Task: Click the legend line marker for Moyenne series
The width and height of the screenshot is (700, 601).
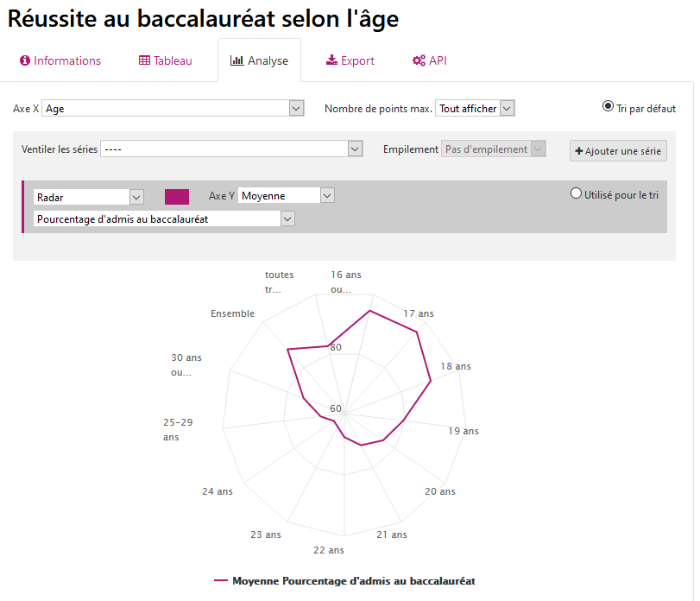Action: (x=221, y=581)
